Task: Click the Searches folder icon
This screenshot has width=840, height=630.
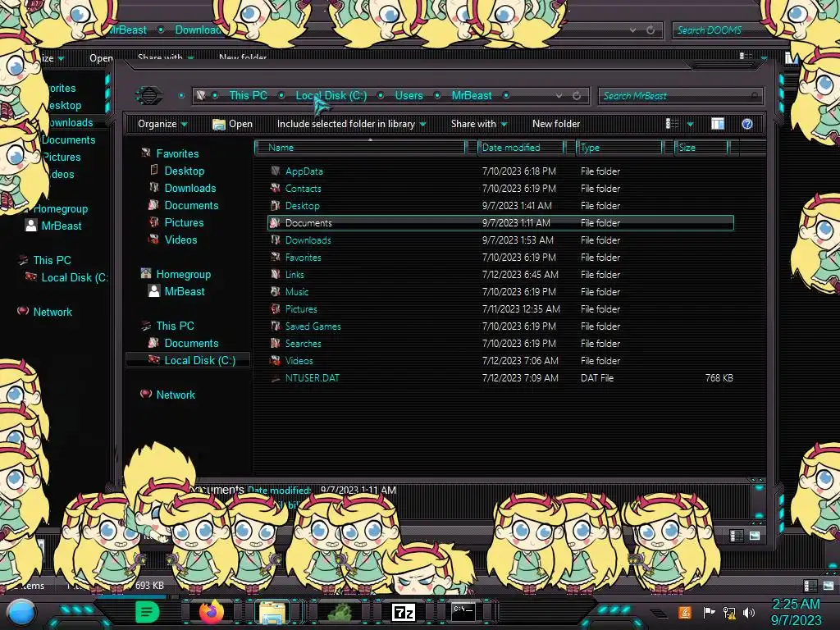Action: tap(276, 343)
